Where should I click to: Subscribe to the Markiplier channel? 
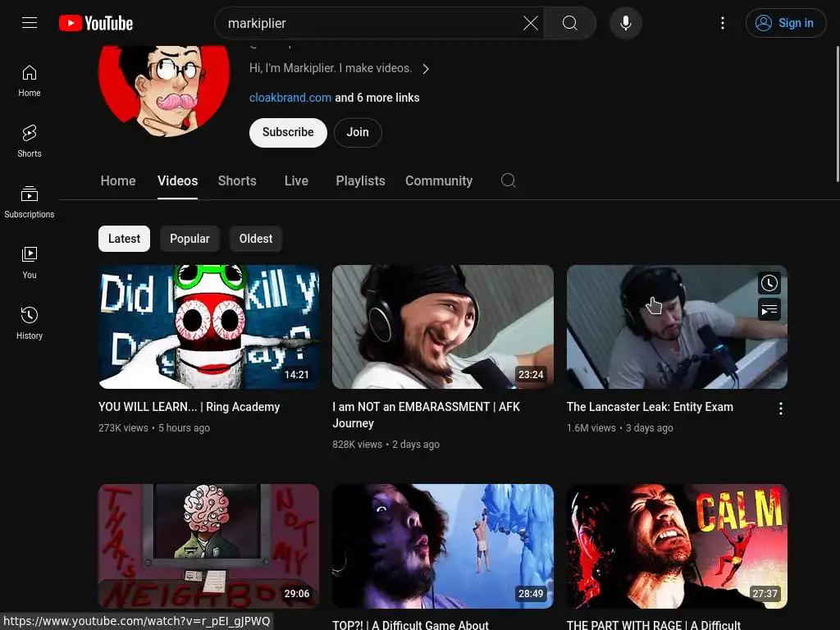[288, 132]
